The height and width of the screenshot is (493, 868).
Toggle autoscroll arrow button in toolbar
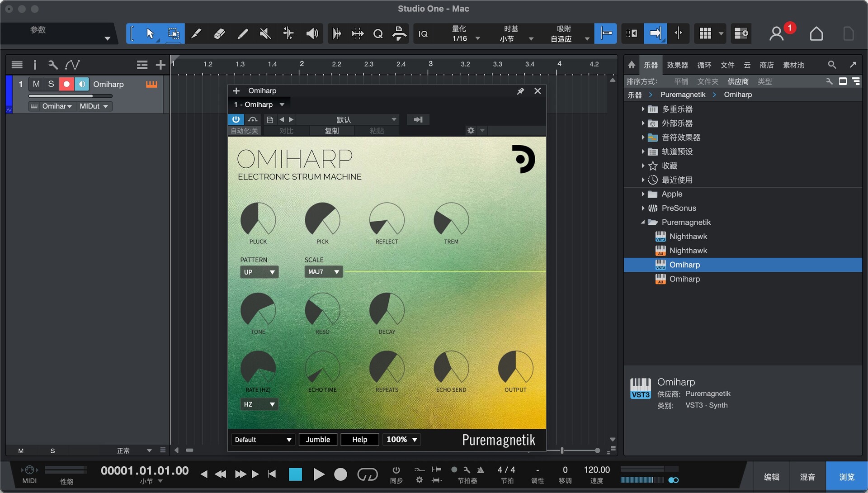655,33
